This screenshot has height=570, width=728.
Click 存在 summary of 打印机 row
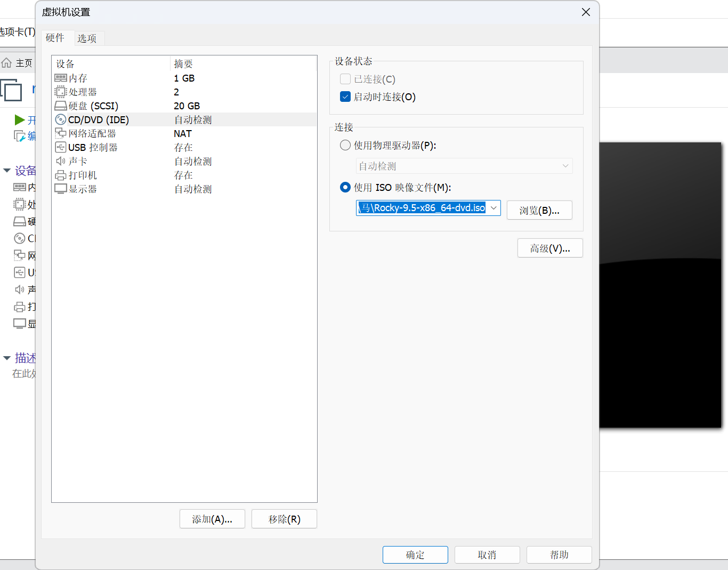coord(183,175)
